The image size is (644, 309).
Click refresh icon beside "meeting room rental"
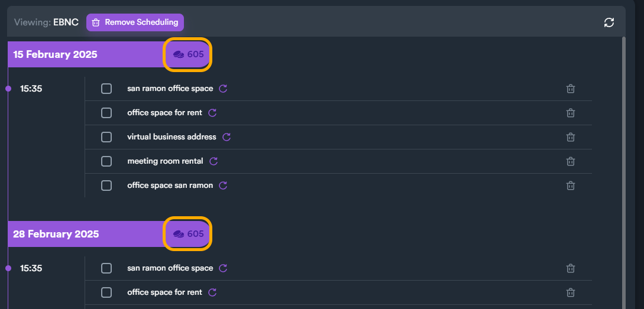coord(213,161)
